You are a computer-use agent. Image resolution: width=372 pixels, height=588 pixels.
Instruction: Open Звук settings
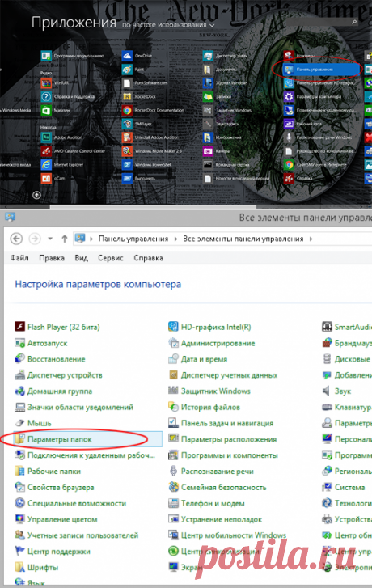point(336,391)
